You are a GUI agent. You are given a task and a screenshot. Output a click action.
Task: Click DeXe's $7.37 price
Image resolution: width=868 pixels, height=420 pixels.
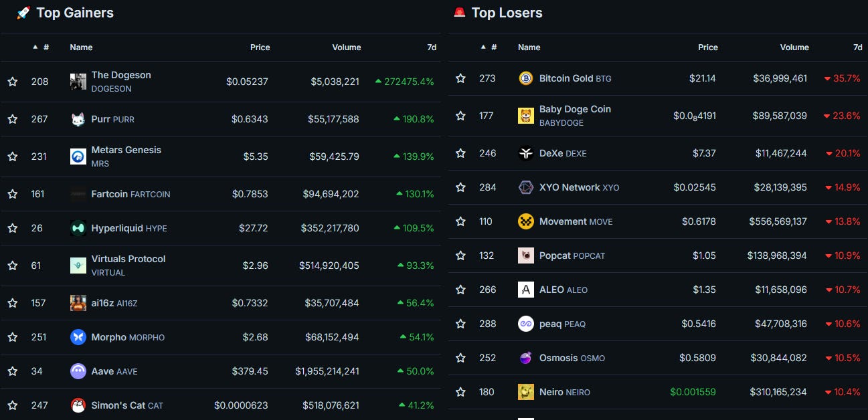point(704,153)
